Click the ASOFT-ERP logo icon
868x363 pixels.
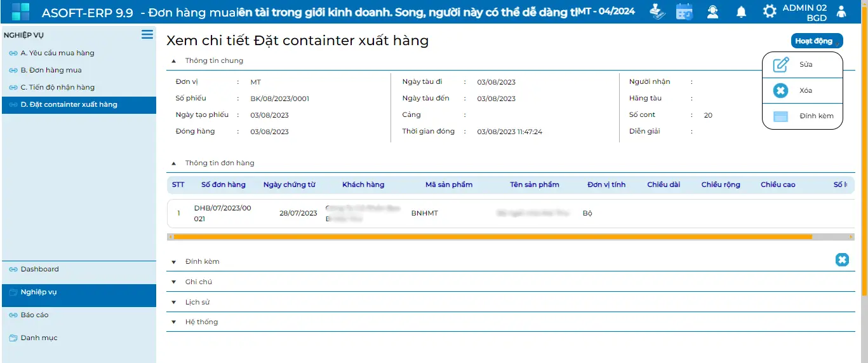pyautogui.click(x=20, y=11)
